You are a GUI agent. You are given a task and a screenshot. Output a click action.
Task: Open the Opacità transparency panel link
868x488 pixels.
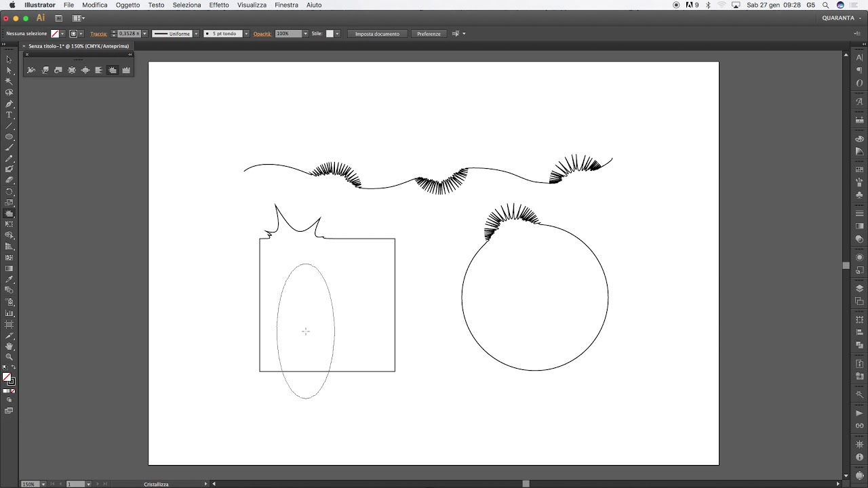point(262,33)
